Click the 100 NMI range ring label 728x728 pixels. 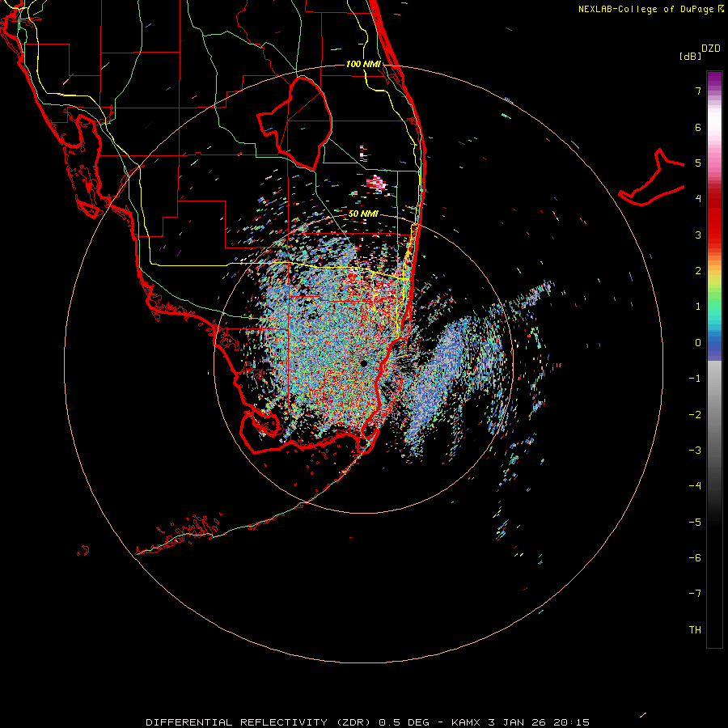point(363,64)
